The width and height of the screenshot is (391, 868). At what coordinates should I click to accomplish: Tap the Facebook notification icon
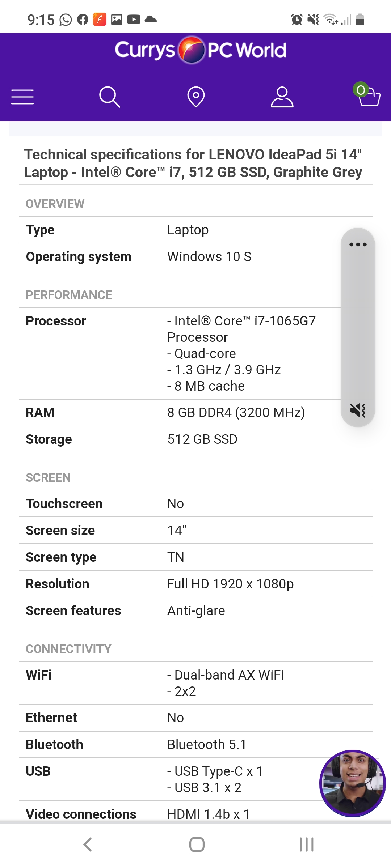pyautogui.click(x=83, y=20)
